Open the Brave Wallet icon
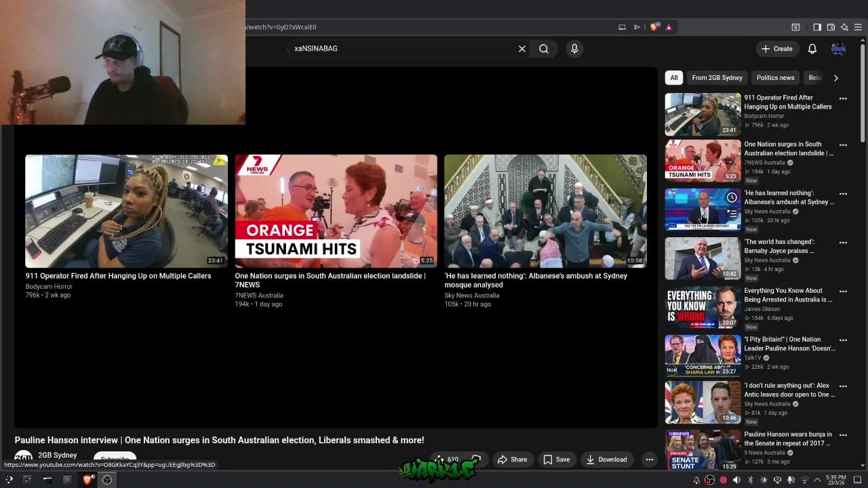Screen dimensions: 868x488 coord(831,27)
